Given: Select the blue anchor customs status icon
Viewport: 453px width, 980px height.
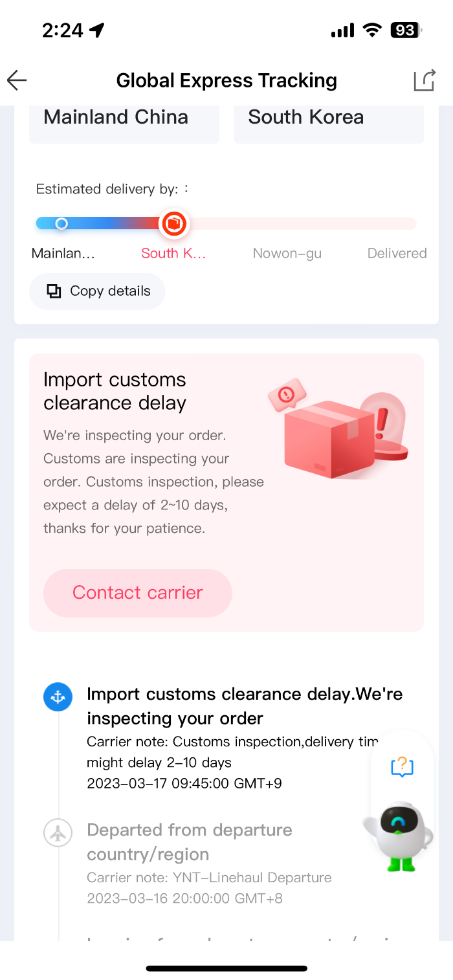Looking at the screenshot, I should [x=58, y=697].
